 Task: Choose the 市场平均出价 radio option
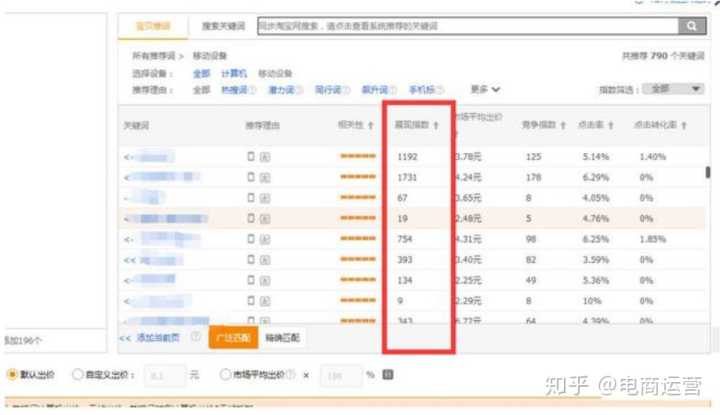point(223,374)
